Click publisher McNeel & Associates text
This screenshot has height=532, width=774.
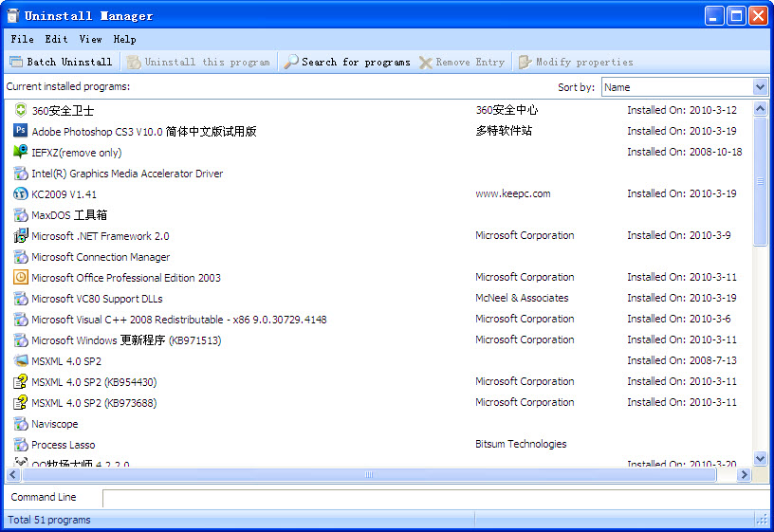[522, 298]
